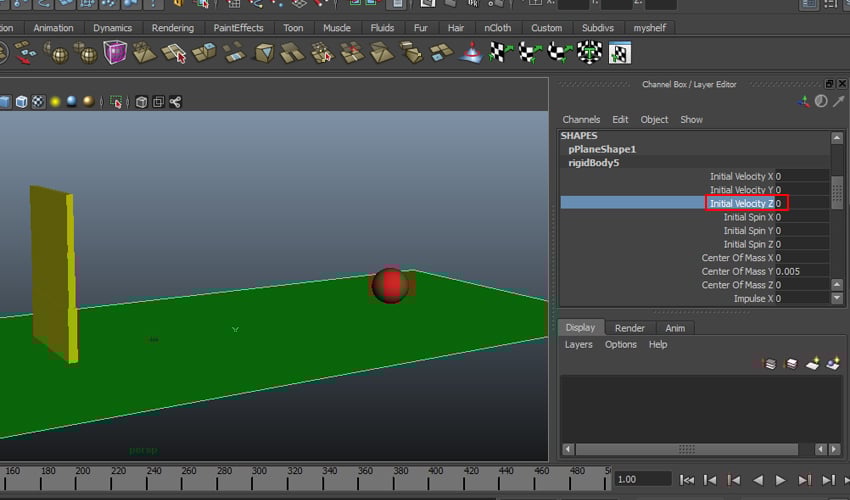Click the yellow sphere lighting icon in viewport toolbar
The image size is (850, 500).
point(55,101)
